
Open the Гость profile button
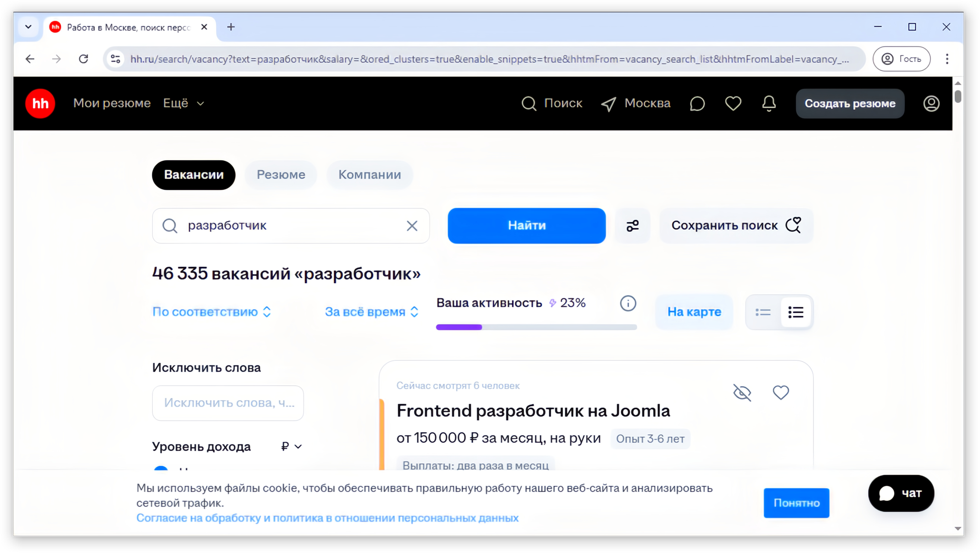point(902,59)
